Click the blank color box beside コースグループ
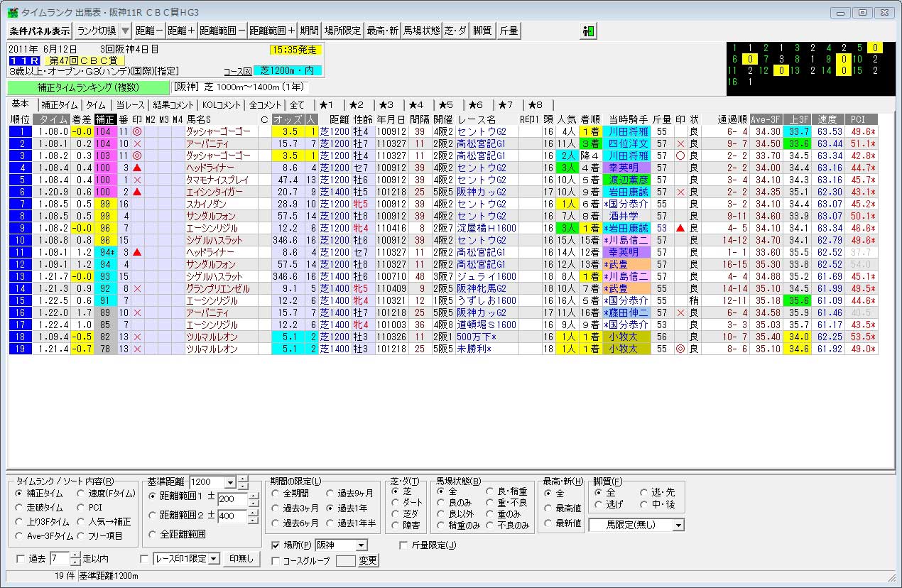This screenshot has height=588, width=902. click(x=345, y=560)
